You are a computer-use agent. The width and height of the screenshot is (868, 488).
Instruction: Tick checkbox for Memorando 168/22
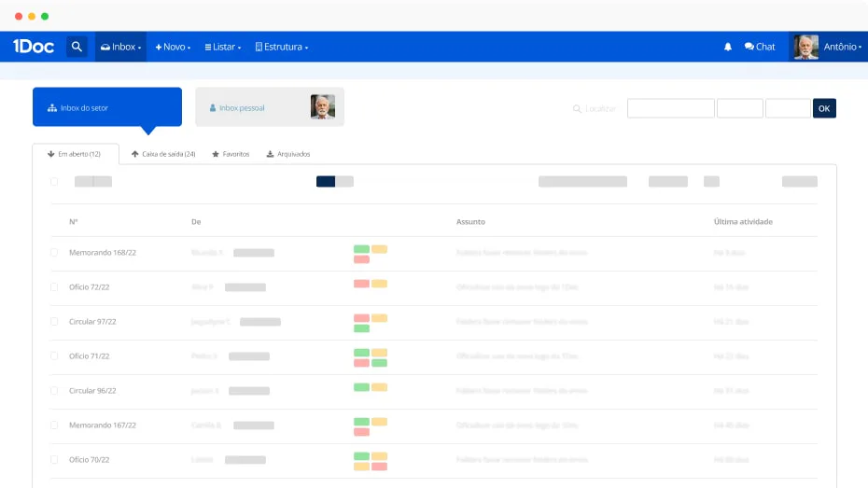(54, 252)
